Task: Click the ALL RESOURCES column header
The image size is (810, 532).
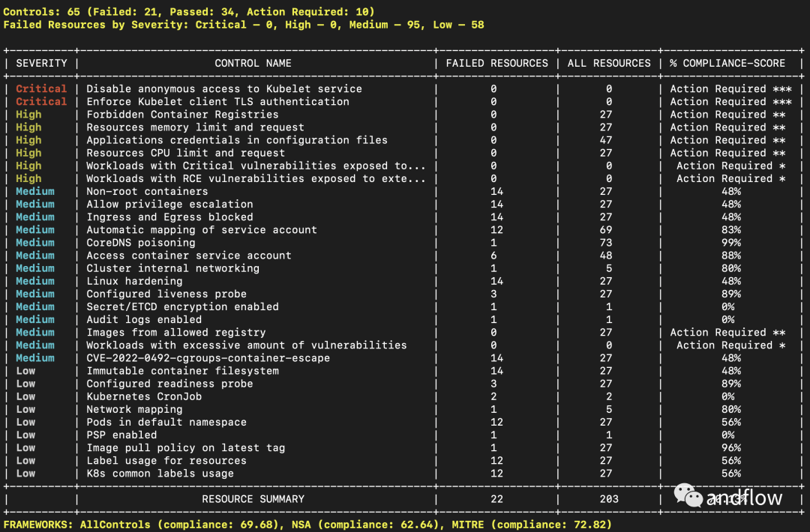Action: pyautogui.click(x=609, y=63)
